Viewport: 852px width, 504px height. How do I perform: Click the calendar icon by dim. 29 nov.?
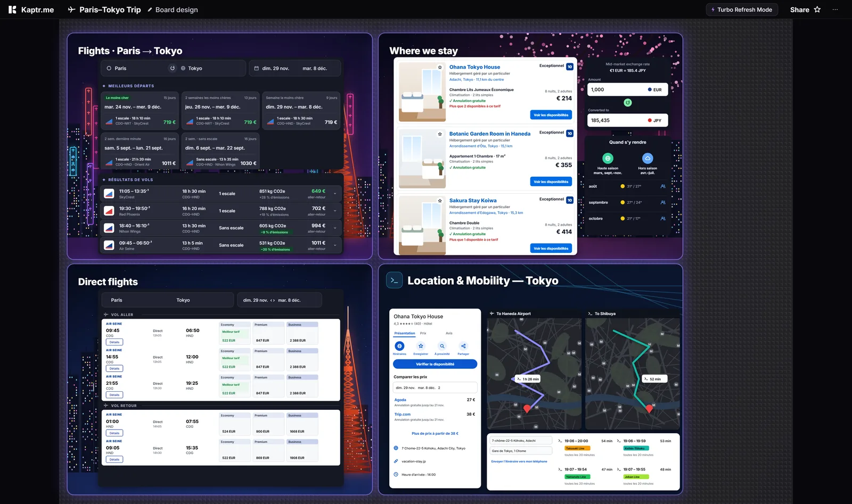tap(256, 68)
